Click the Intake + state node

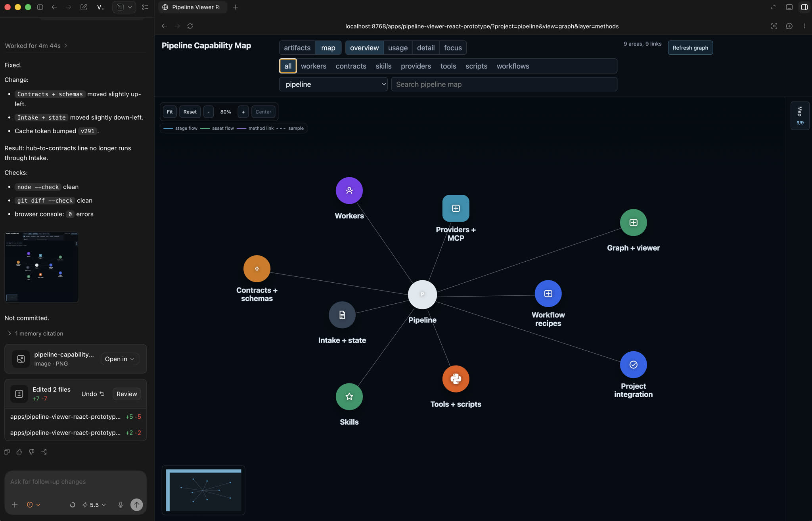pyautogui.click(x=342, y=315)
